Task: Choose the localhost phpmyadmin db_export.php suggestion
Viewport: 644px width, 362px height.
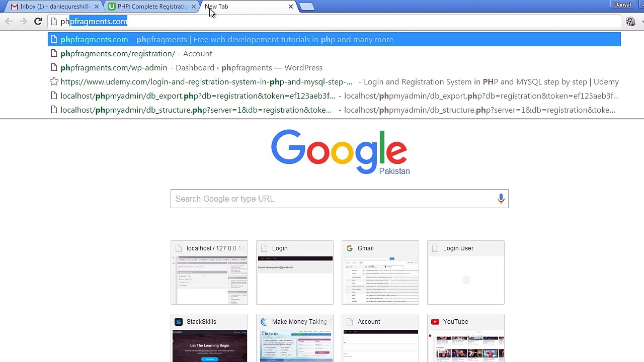Action: pyautogui.click(x=334, y=96)
